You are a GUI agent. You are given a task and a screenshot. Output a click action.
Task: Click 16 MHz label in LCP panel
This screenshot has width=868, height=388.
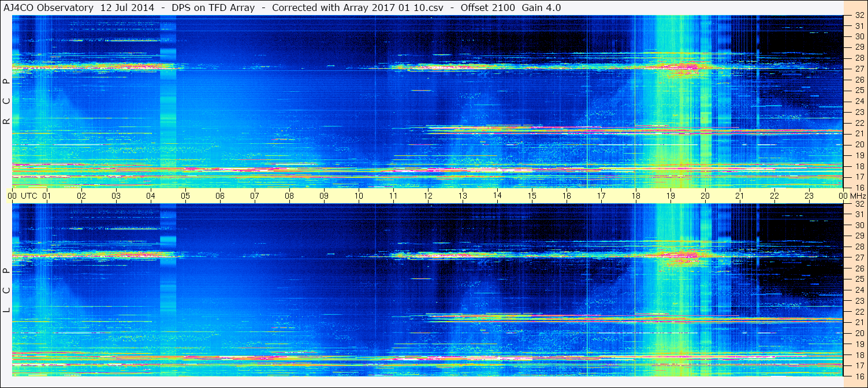pyautogui.click(x=859, y=376)
